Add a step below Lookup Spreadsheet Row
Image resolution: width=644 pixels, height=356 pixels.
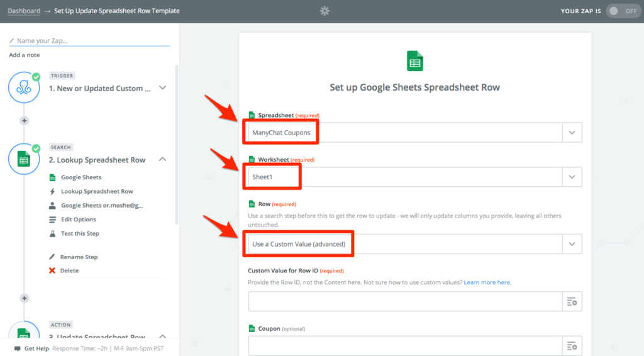pyautogui.click(x=24, y=298)
